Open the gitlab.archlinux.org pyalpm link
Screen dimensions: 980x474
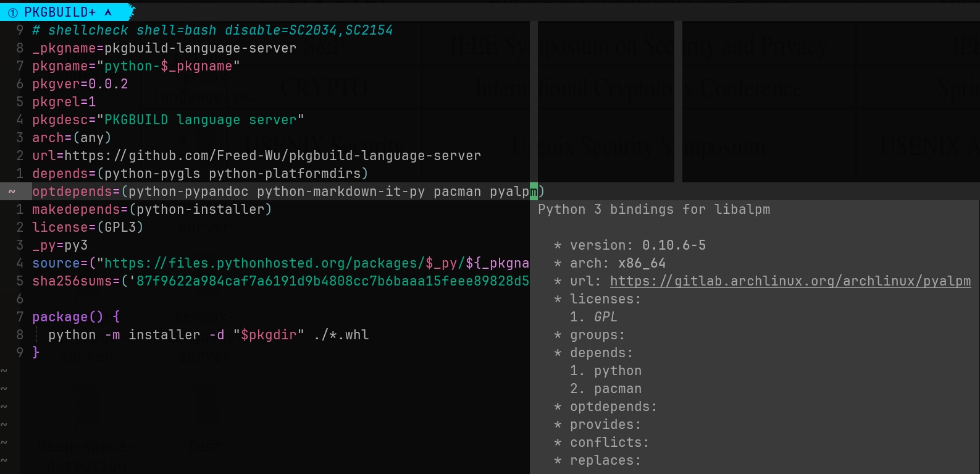[790, 281]
